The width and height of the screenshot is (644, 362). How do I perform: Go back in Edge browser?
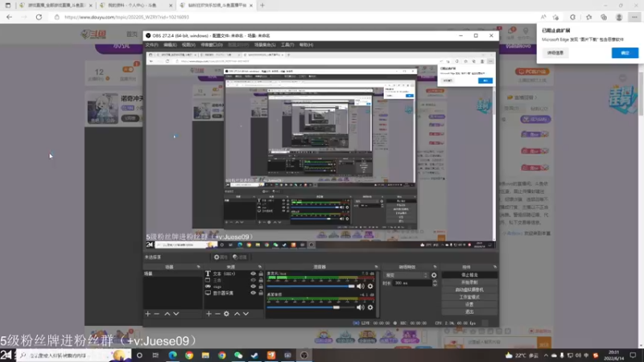9,17
